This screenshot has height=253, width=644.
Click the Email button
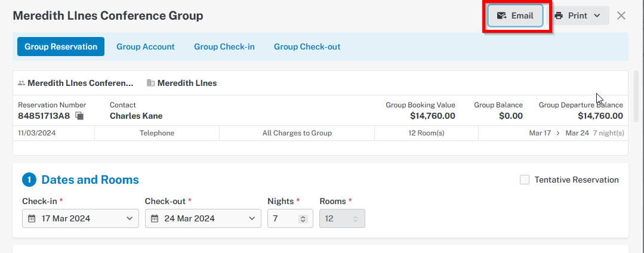pos(516,16)
